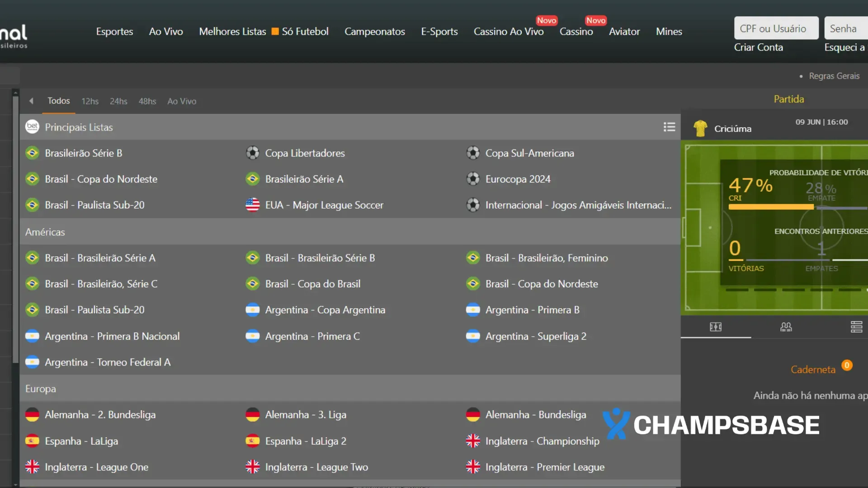Click the CPF ou Usuário input field

[x=776, y=28]
